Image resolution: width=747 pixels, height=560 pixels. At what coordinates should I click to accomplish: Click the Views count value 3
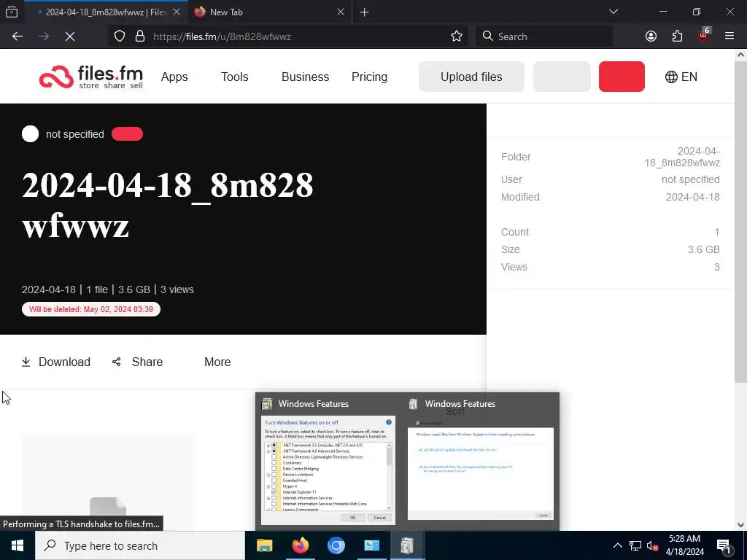point(717,267)
